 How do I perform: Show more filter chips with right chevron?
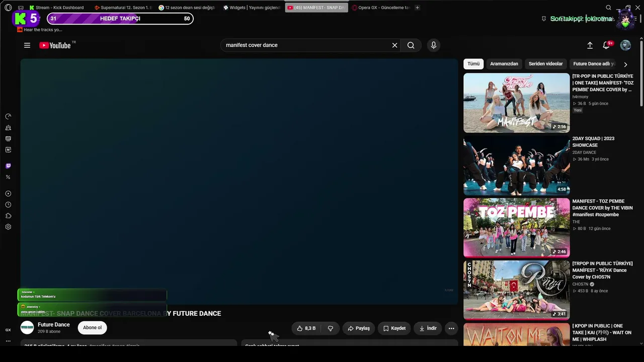click(x=625, y=64)
